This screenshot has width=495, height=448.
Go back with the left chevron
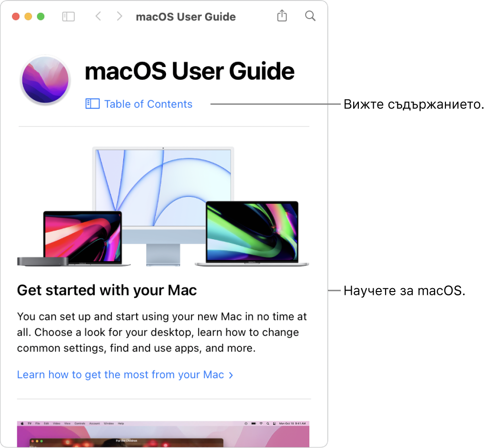tap(98, 16)
